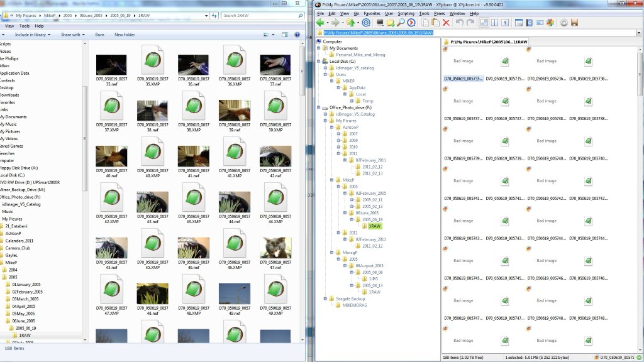Click the save settings floppy disk icon
Screen dimensions: 644x362
(x=574, y=23)
